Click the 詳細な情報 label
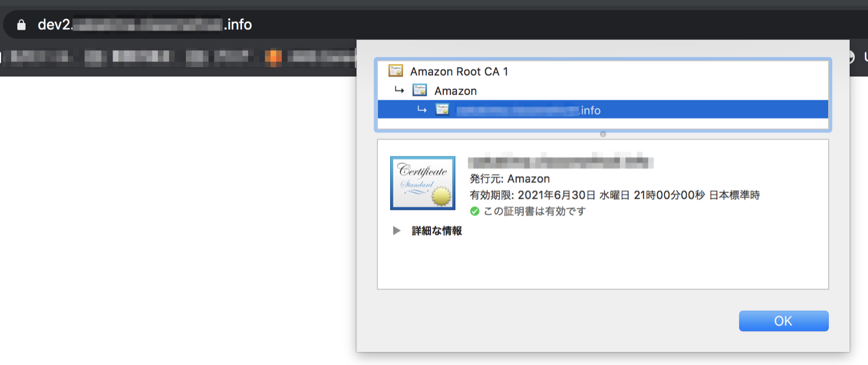This screenshot has height=365, width=868. [x=437, y=231]
